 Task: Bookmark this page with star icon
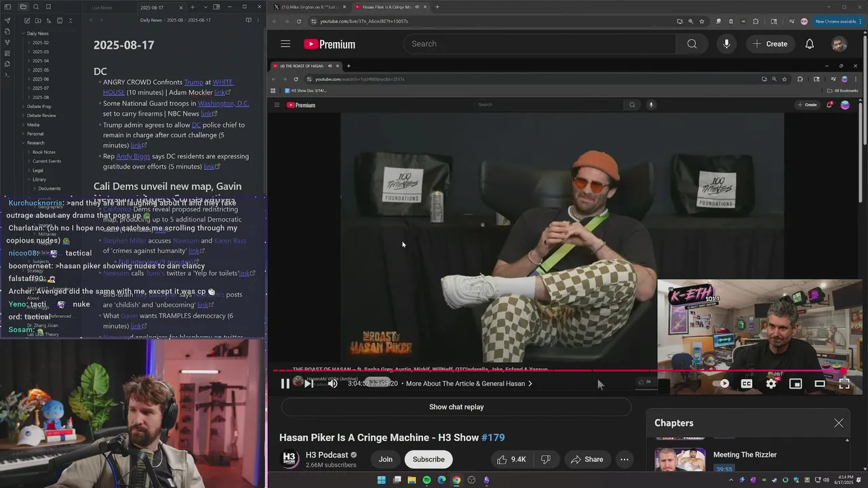(x=703, y=21)
